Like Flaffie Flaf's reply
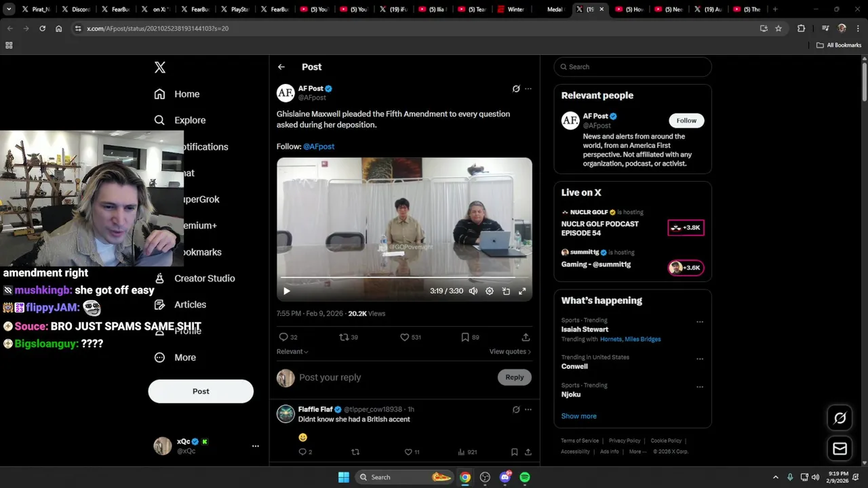Screen dimensions: 868x488 tap(412, 452)
